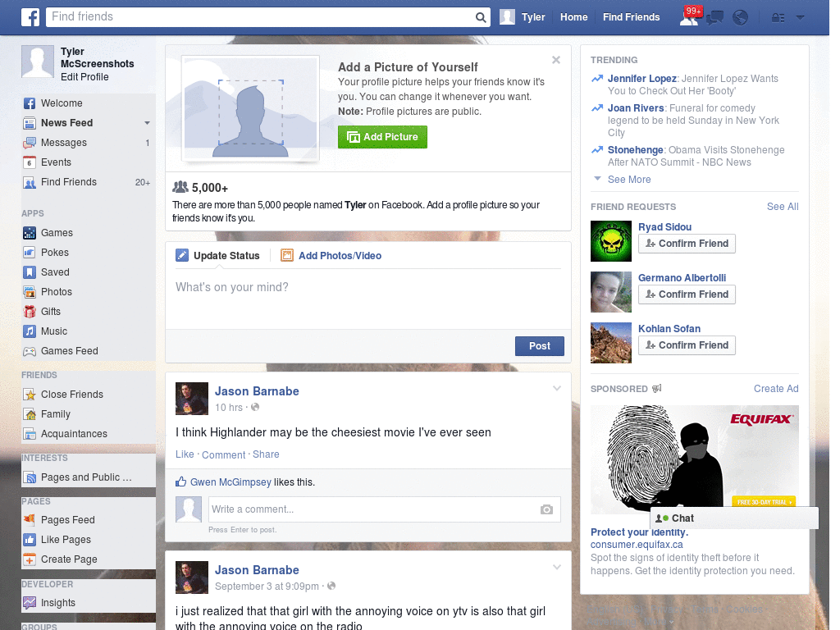Image resolution: width=840 pixels, height=630 pixels.
Task: Open privacy shortcuts lock icon
Action: click(x=778, y=18)
